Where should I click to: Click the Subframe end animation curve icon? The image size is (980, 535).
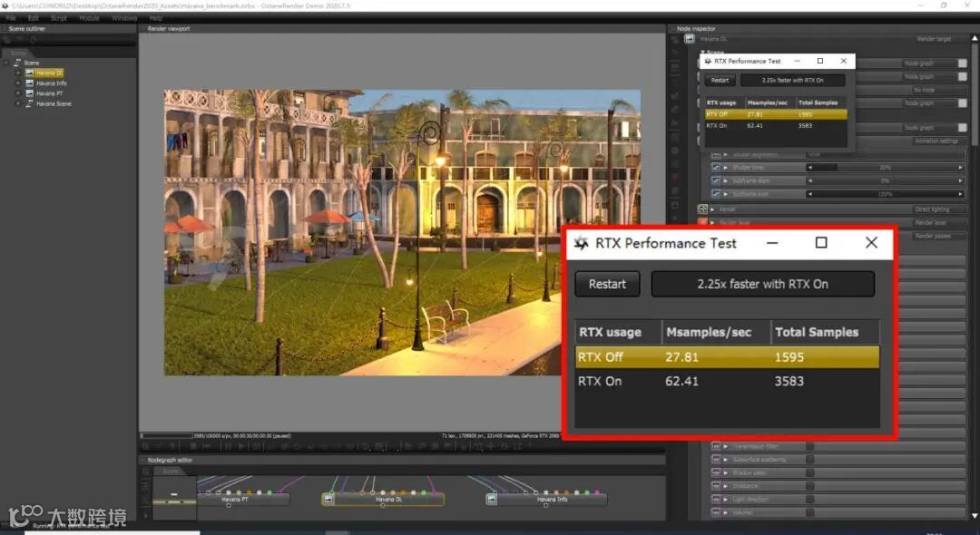(x=716, y=194)
